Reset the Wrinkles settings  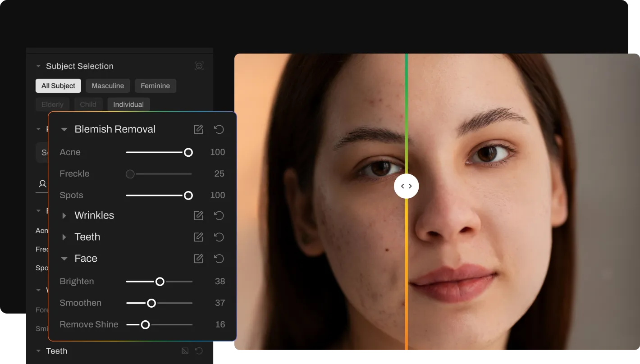pos(219,215)
